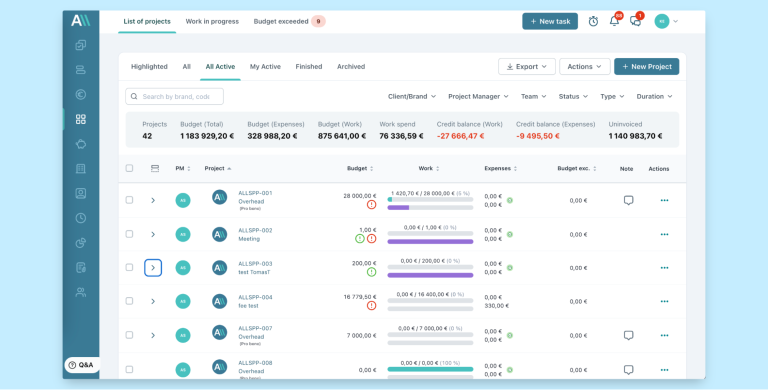Image resolution: width=768 pixels, height=390 pixels.
Task: Select the My Active tab
Action: [x=265, y=67]
